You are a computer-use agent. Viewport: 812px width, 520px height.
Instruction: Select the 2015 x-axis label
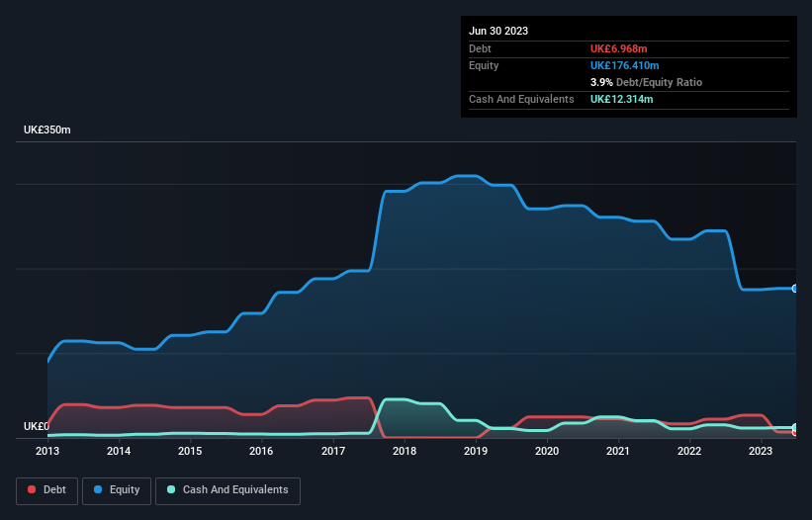pos(190,451)
